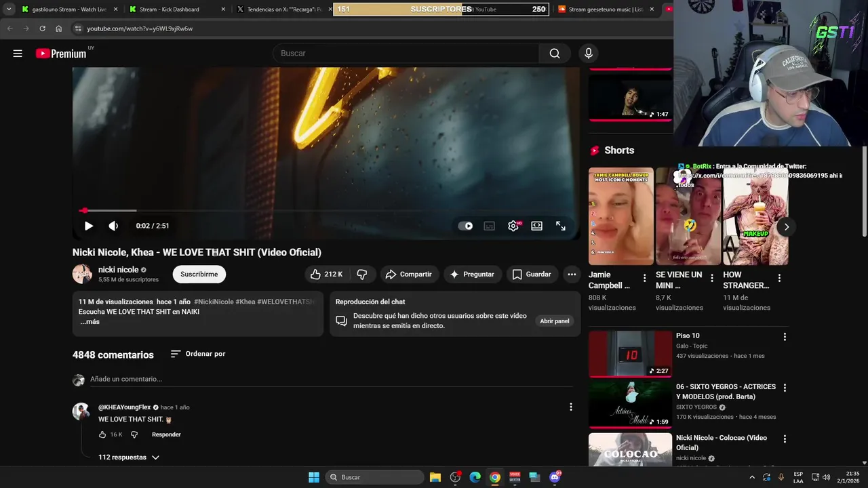This screenshot has height=488, width=868.
Task: Expand description with ...más
Action: point(90,321)
